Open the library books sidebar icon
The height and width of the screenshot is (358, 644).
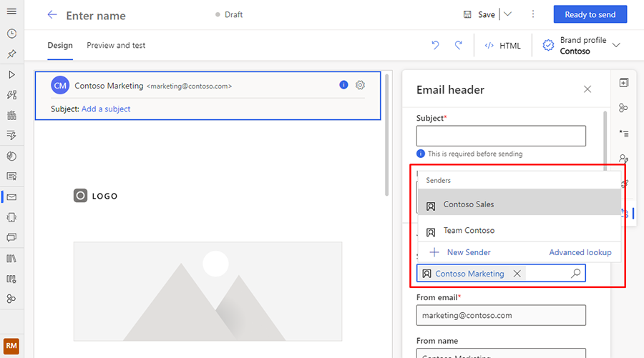click(x=11, y=259)
